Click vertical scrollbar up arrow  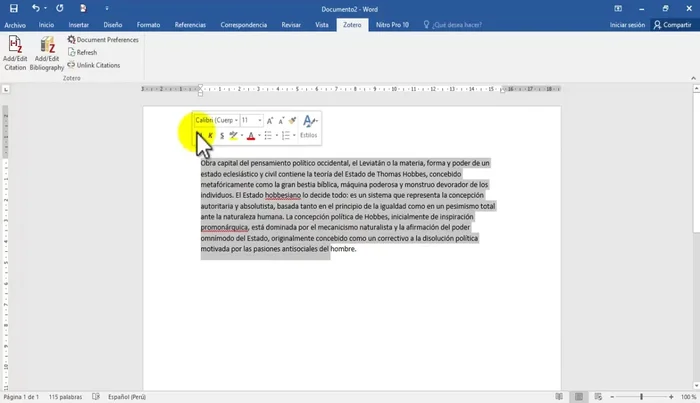(696, 89)
